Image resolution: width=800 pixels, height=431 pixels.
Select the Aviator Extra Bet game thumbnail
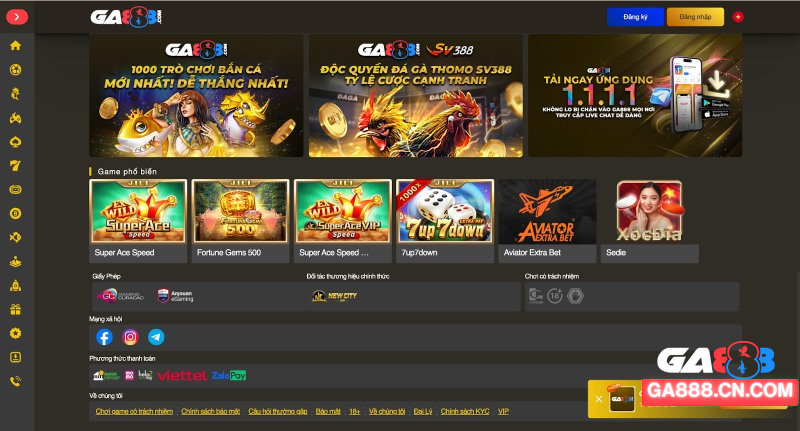pos(547,221)
